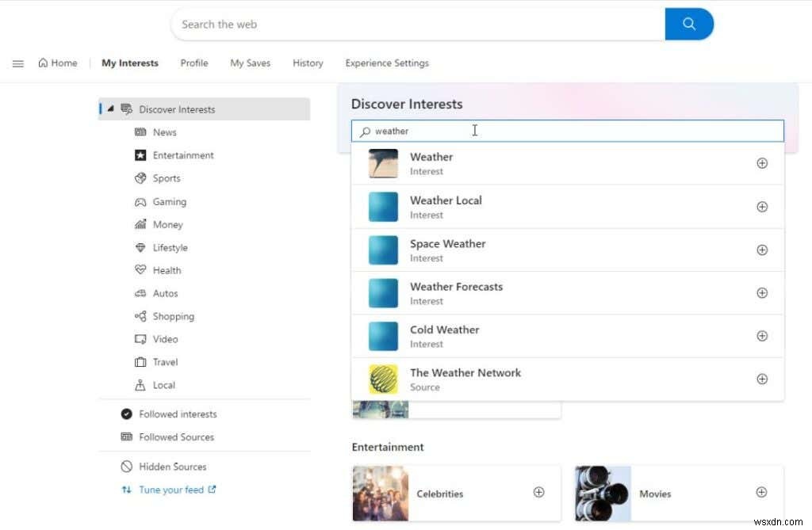Open the Profile tab

pos(194,63)
